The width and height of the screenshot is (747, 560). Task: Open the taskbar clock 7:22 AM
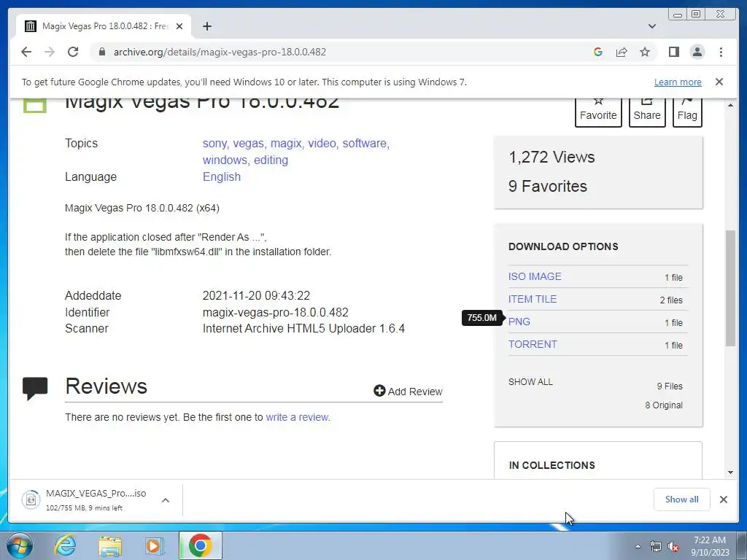[x=710, y=546]
